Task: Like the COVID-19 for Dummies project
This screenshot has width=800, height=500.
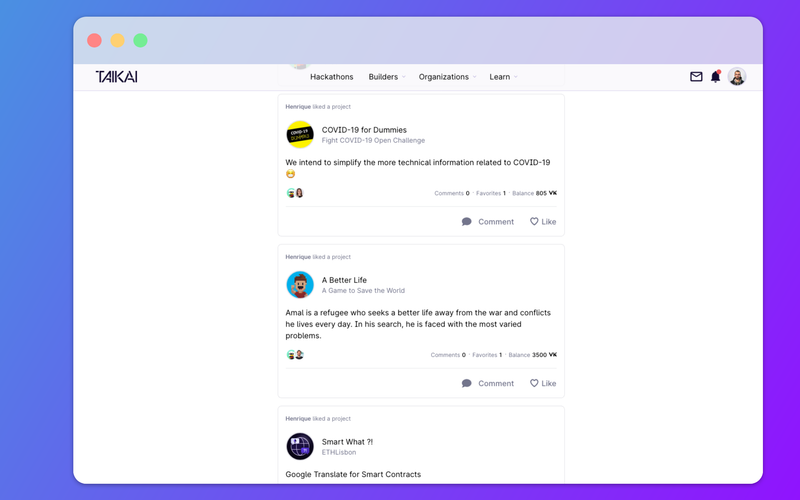Action: click(543, 222)
